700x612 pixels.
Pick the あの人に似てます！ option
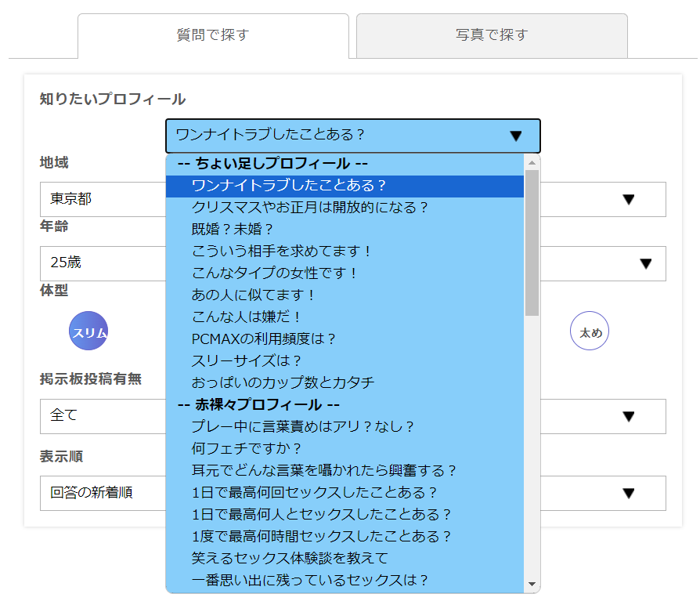254,295
